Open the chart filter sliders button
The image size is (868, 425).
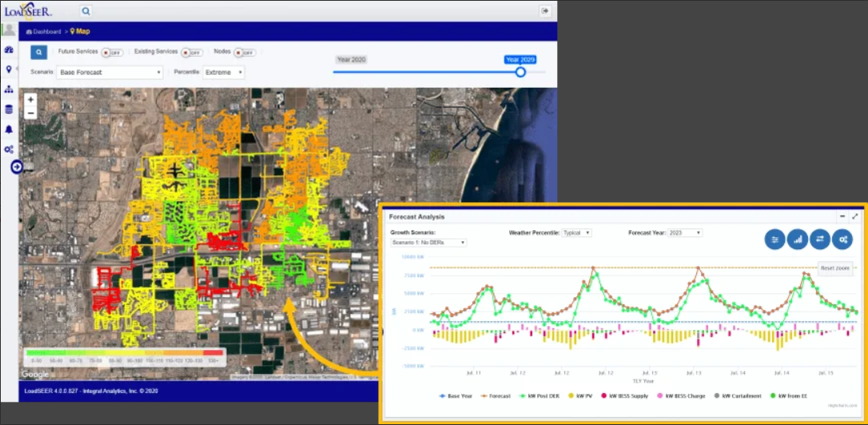[x=775, y=240]
